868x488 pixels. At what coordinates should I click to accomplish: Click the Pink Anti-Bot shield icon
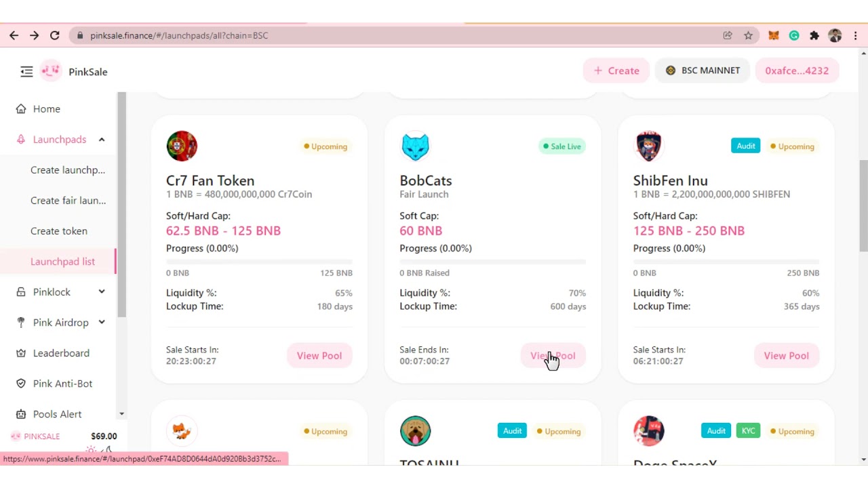click(21, 383)
